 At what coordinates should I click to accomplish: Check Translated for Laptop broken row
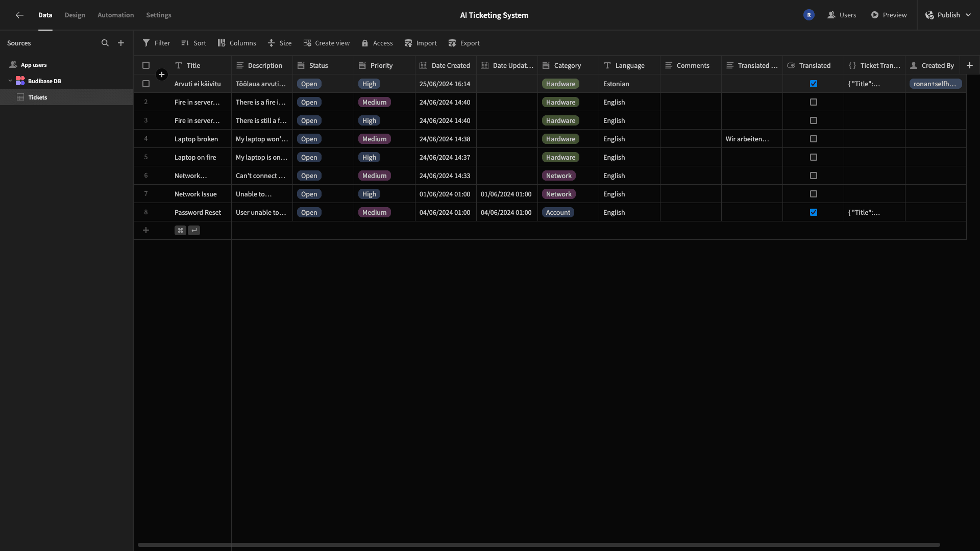point(814,139)
